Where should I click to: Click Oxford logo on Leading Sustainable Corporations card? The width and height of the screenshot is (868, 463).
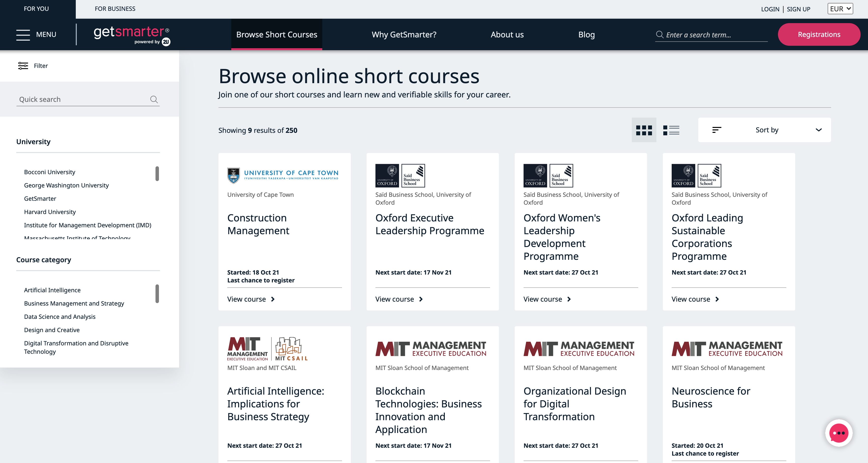pos(696,176)
